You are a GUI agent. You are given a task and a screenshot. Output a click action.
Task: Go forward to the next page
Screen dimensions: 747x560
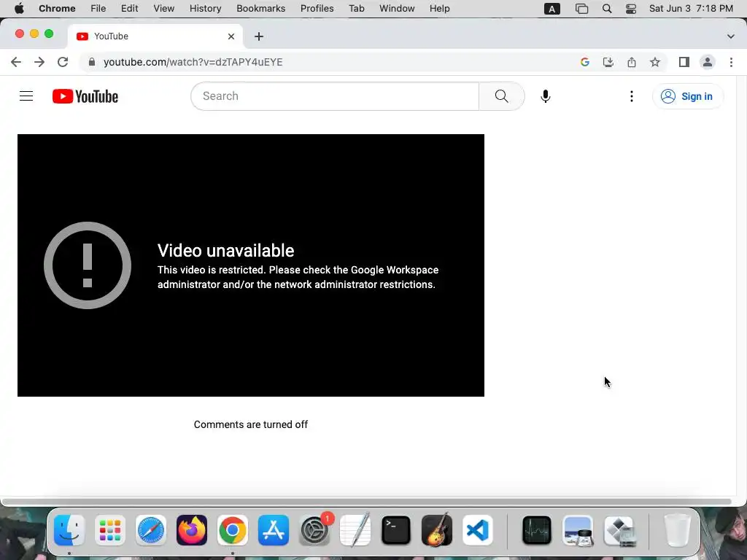click(x=39, y=62)
